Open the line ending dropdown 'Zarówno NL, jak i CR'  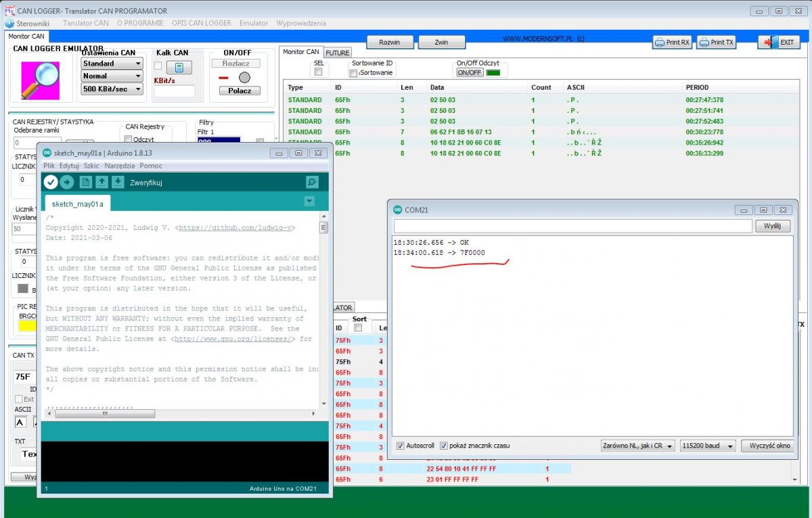coord(638,446)
